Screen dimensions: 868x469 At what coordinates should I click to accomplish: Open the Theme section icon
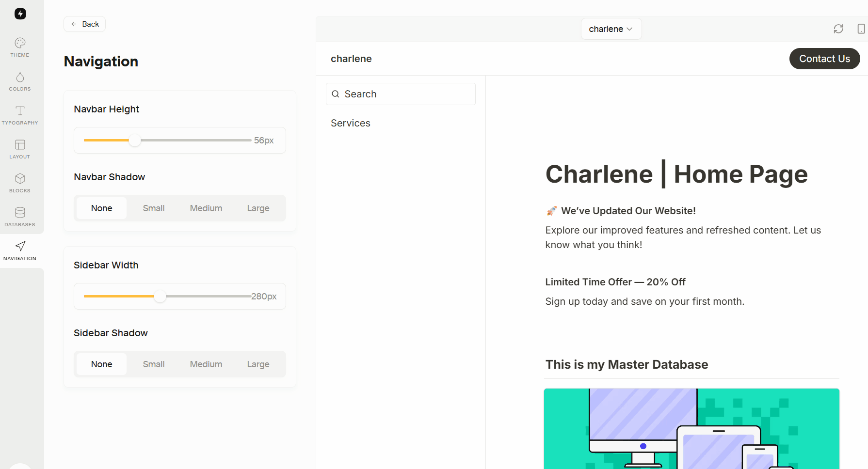(20, 43)
